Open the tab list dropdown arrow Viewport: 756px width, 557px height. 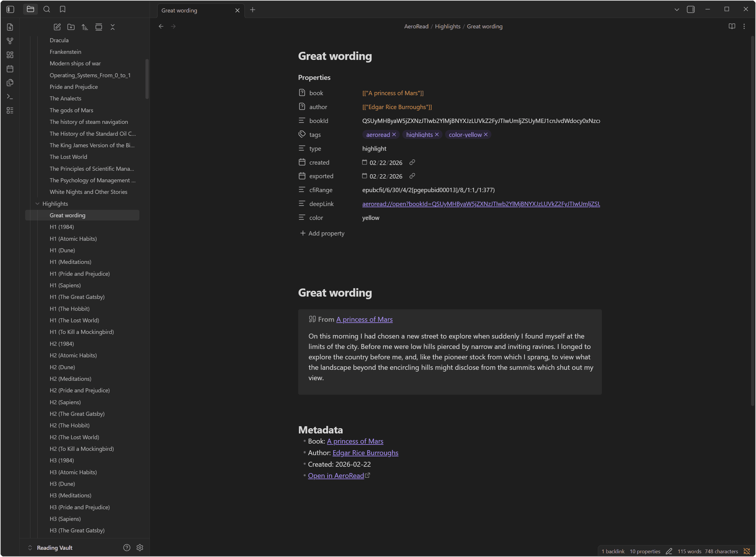click(676, 10)
